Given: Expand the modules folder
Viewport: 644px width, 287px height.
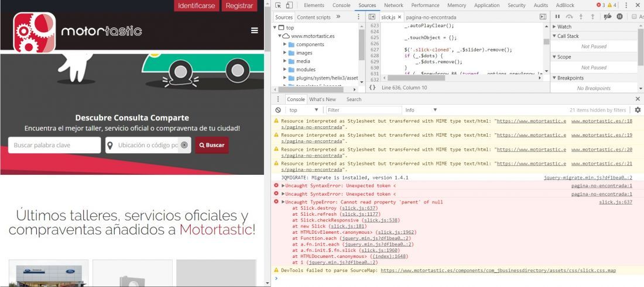Looking at the screenshot, I should (x=285, y=70).
